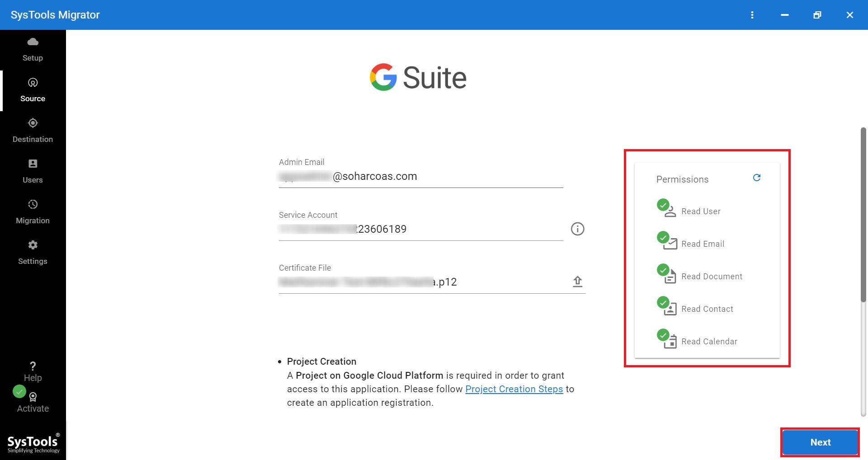Viewport: 868px width, 460px height.
Task: Click the Help question mark icon
Action: pos(33,366)
